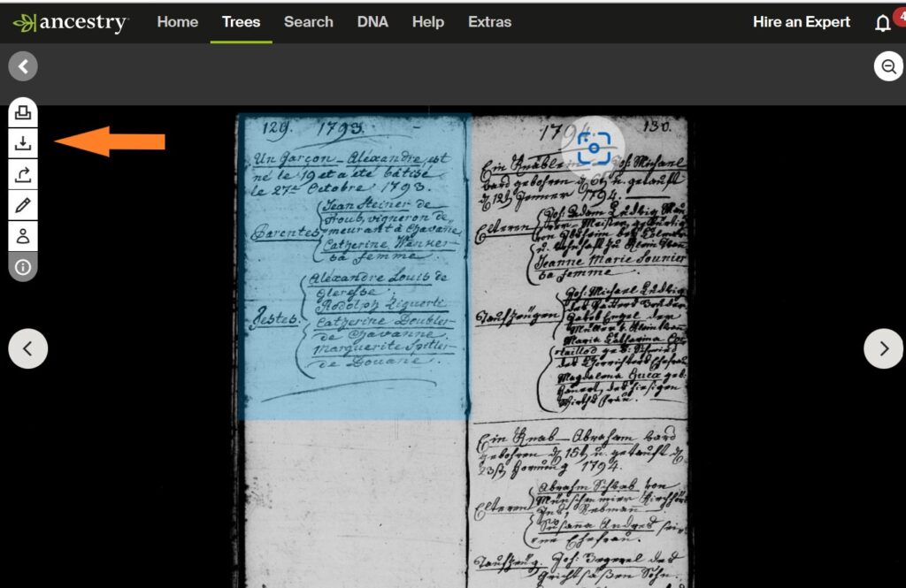
Task: Toggle the image information panel
Action: (x=23, y=267)
